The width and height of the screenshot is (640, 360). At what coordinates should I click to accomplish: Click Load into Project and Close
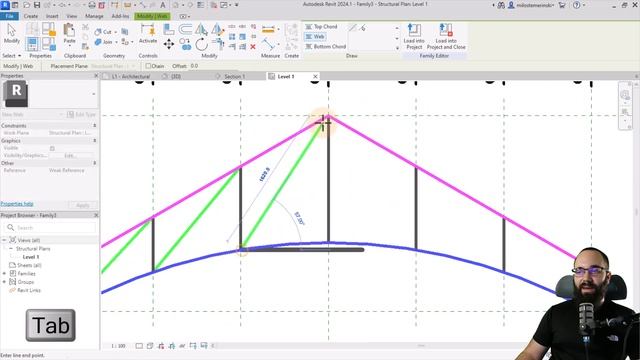click(446, 37)
